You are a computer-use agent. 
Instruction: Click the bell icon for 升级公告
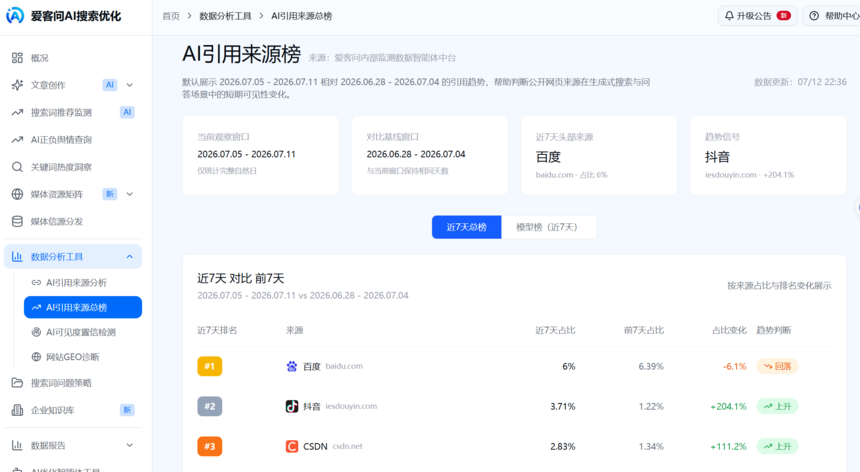pyautogui.click(x=729, y=16)
